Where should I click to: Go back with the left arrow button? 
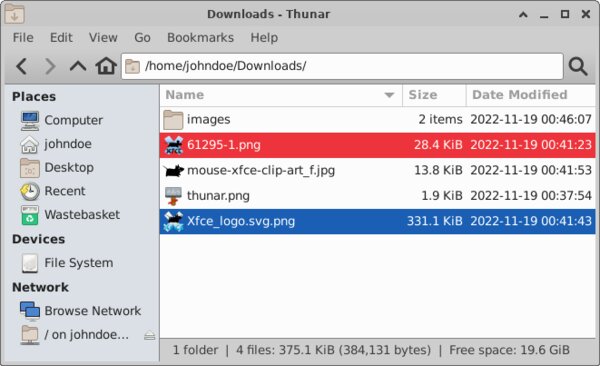coord(22,66)
